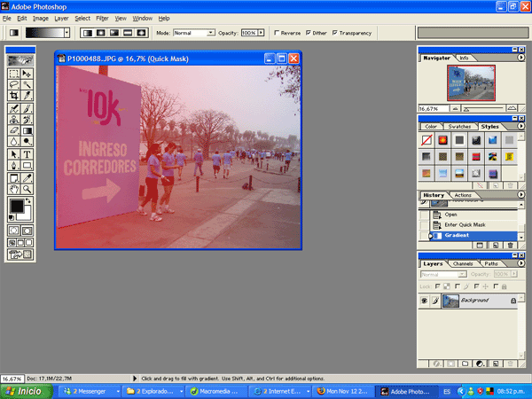Choose Radial Gradient style button

point(101,33)
